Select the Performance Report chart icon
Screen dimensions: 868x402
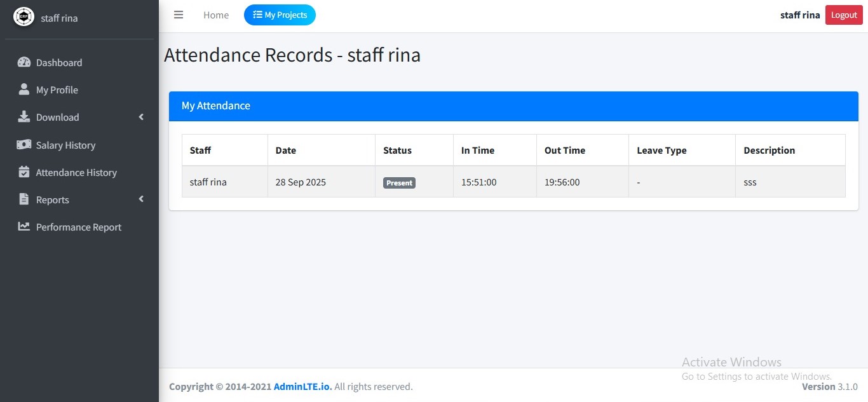[24, 227]
